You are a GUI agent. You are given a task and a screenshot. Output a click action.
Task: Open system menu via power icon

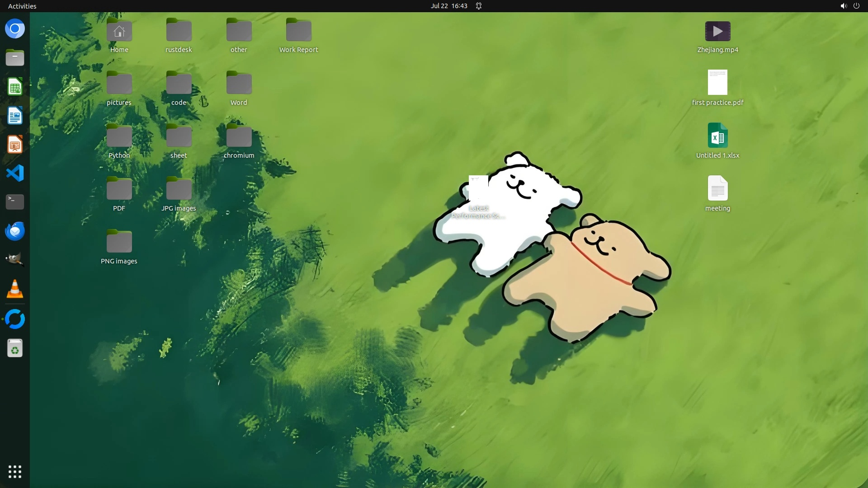point(856,6)
